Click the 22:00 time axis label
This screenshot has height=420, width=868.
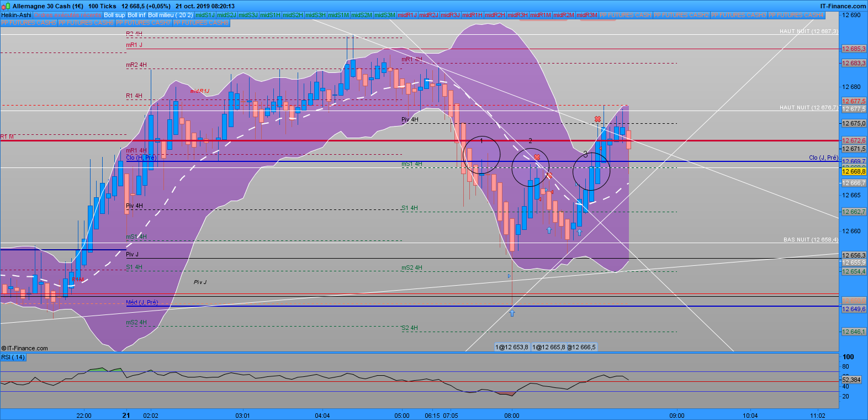click(x=84, y=416)
